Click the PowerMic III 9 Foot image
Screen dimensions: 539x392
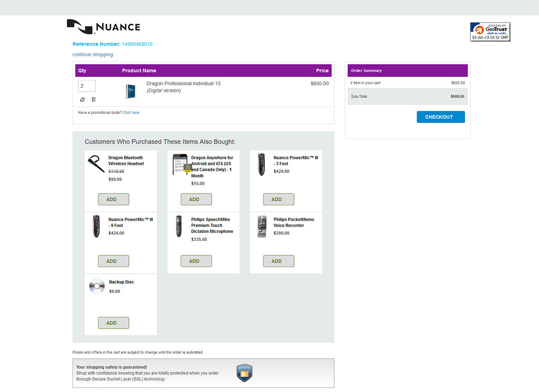pyautogui.click(x=96, y=226)
